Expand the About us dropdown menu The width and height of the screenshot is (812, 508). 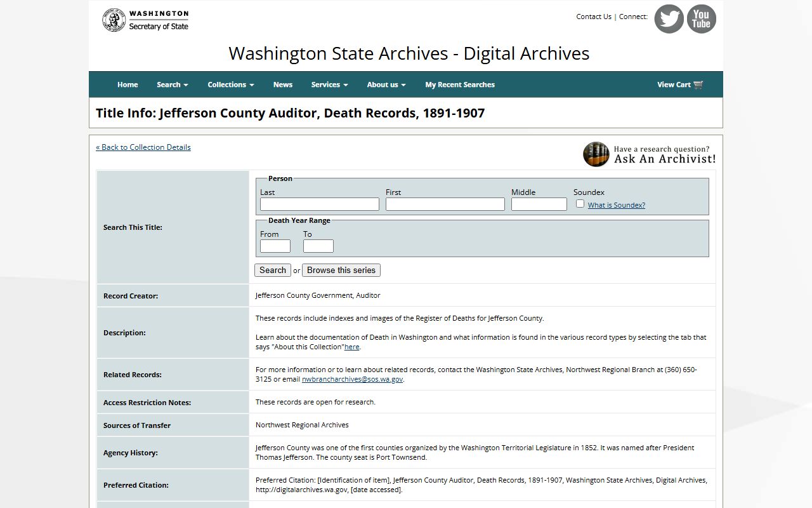[386, 84]
